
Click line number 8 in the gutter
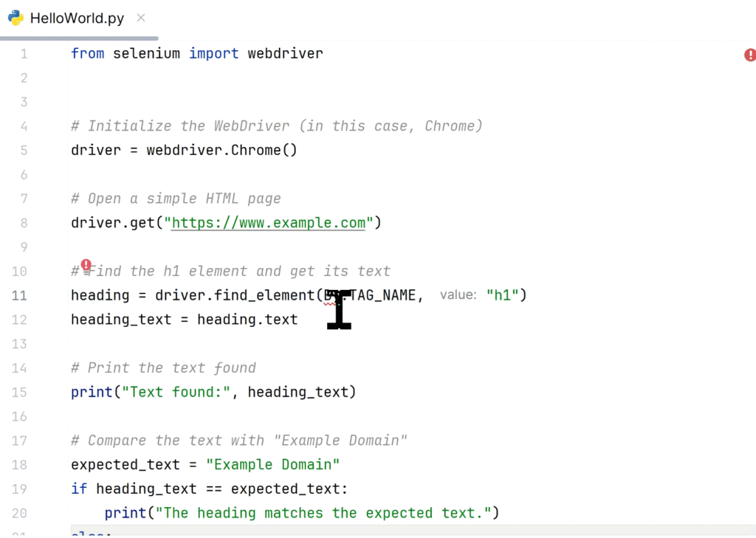pyautogui.click(x=24, y=223)
